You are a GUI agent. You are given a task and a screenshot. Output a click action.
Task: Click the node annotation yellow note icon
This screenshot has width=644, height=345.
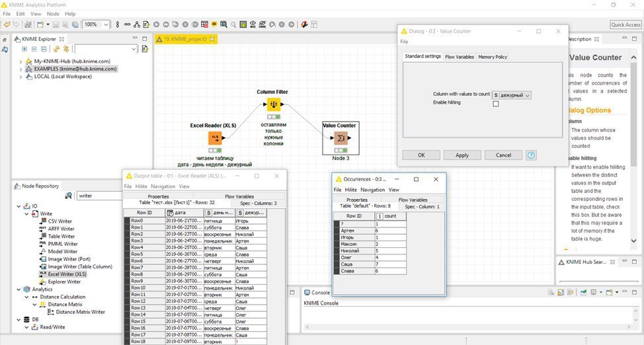214,24
